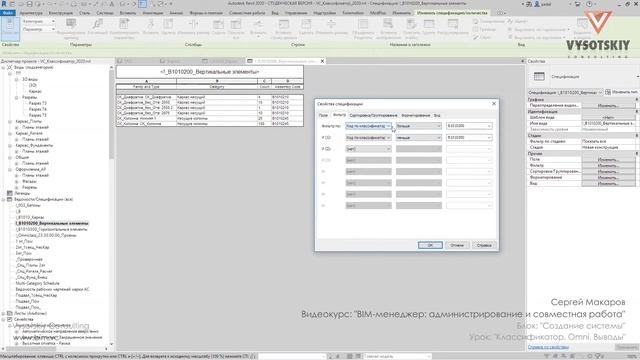The image size is (640, 360).
Task: Click OK in the schedule properties dialog
Action: click(430, 245)
